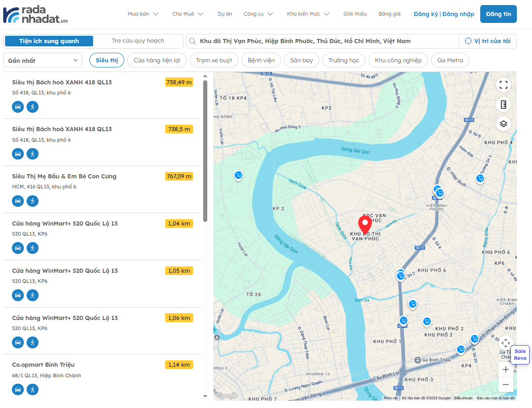Viewport: 532px width, 408px height.
Task: Click the 767,09 m distance badge
Action: 179,176
